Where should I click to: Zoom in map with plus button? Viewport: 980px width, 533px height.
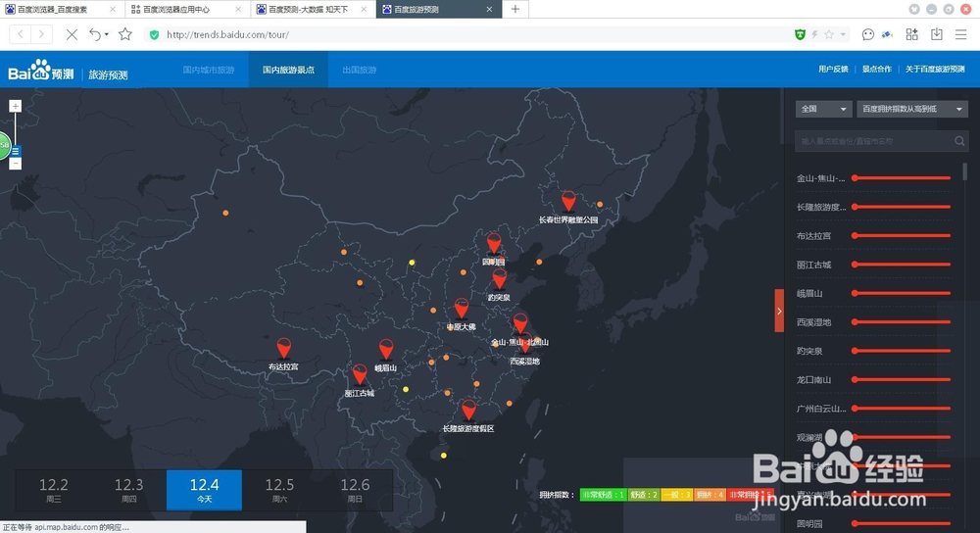click(16, 106)
